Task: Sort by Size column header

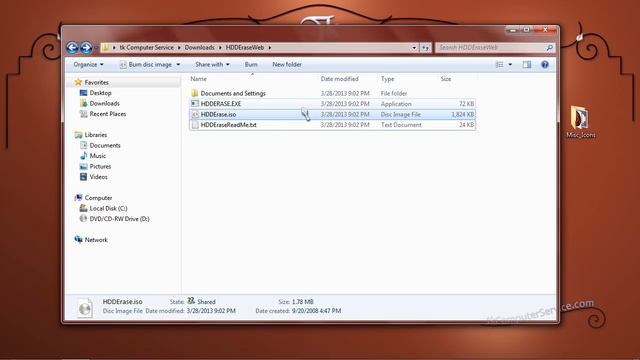Action: tap(446, 79)
